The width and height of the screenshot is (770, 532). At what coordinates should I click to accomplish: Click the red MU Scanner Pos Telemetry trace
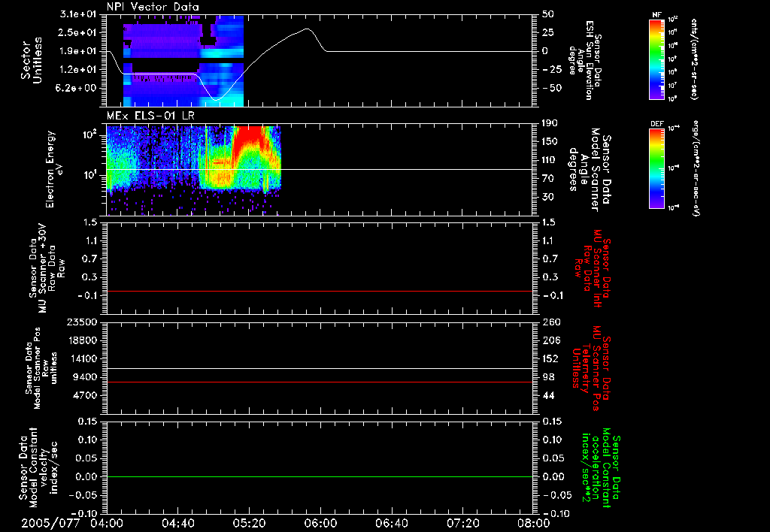319,382
